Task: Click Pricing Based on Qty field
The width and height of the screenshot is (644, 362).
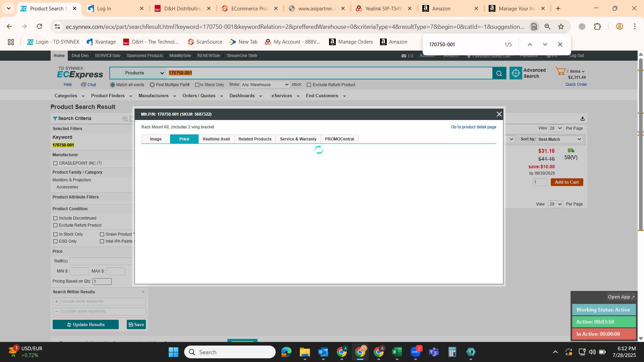Action: pos(102,282)
